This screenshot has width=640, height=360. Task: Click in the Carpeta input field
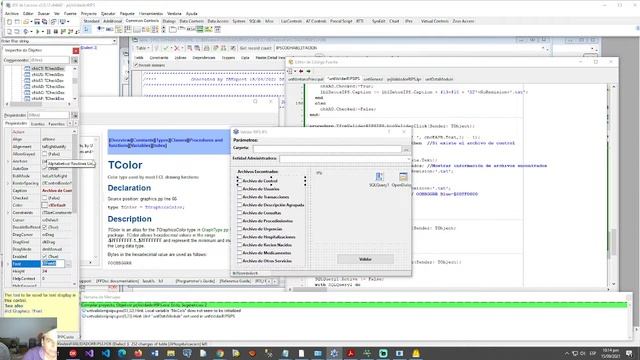tap(327, 149)
